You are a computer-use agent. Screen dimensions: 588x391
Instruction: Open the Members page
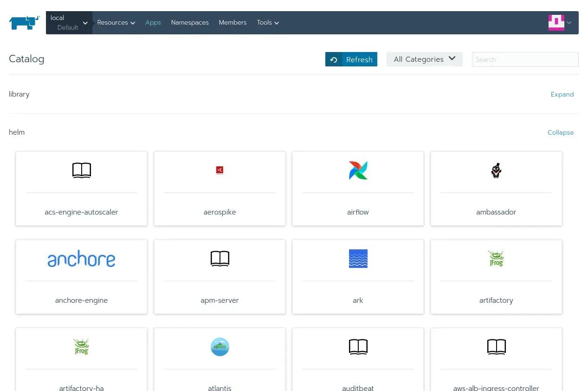click(x=233, y=22)
